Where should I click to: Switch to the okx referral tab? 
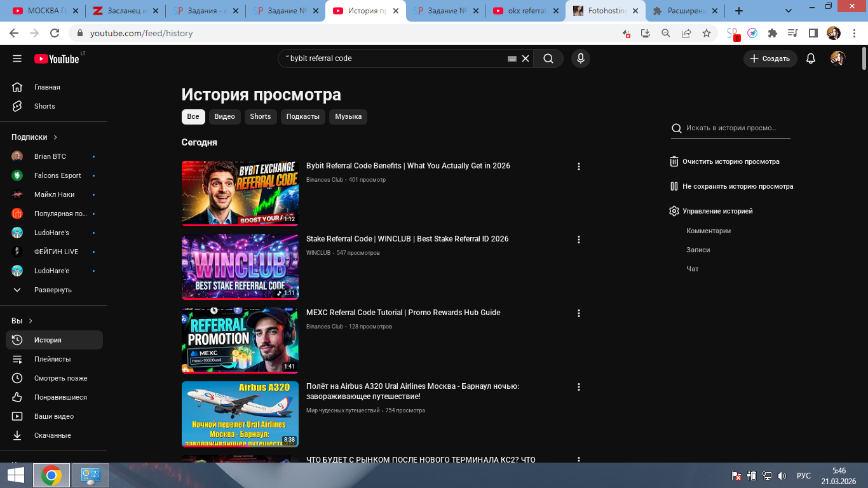pos(525,11)
